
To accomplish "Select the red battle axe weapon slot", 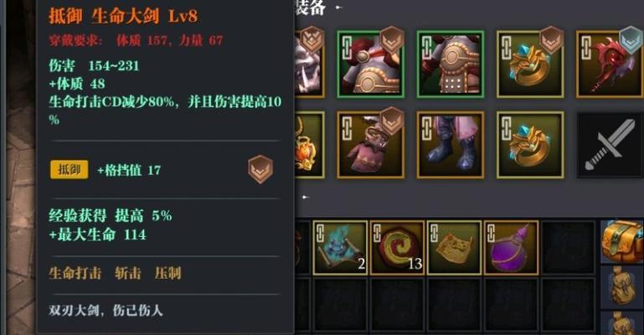I will [610, 64].
